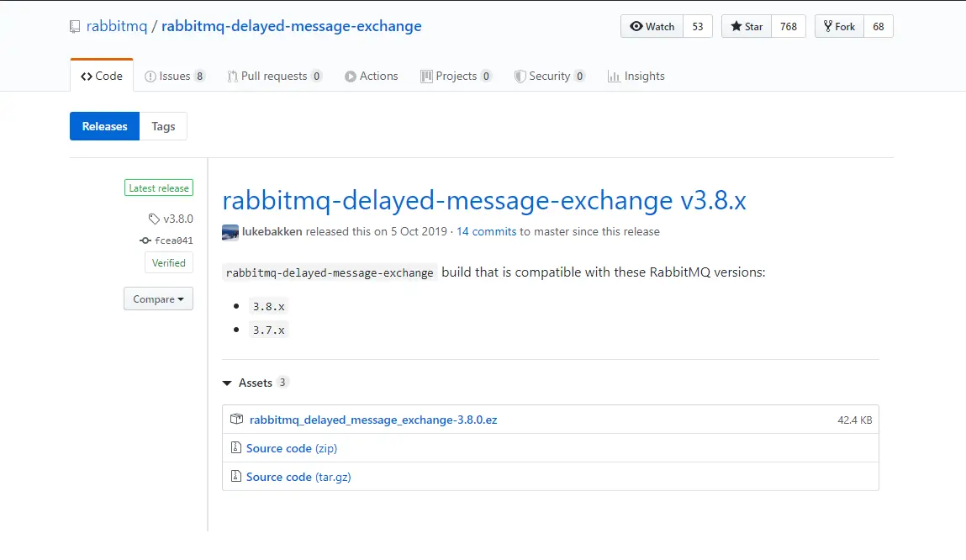Open the Actions tab
This screenshot has height=560, width=966.
click(372, 76)
